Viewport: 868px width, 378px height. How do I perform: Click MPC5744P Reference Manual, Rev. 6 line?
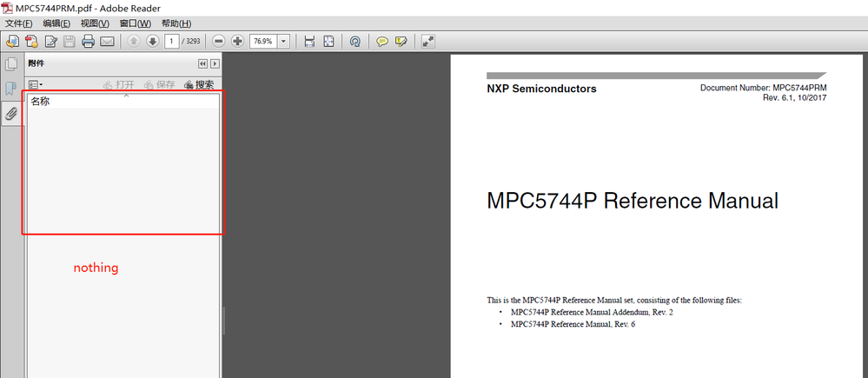point(573,324)
